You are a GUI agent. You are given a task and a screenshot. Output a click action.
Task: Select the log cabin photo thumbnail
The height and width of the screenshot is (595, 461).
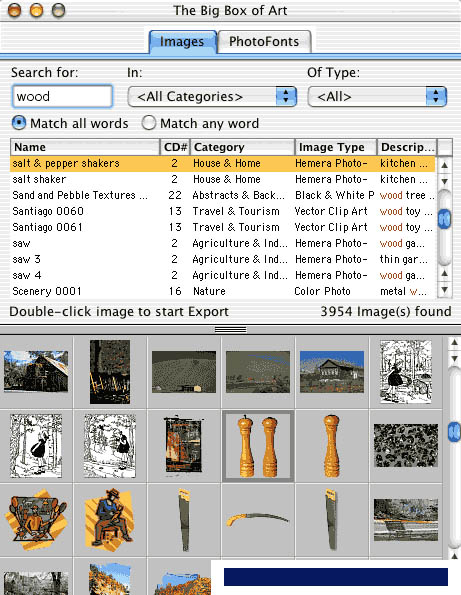tap(36, 371)
